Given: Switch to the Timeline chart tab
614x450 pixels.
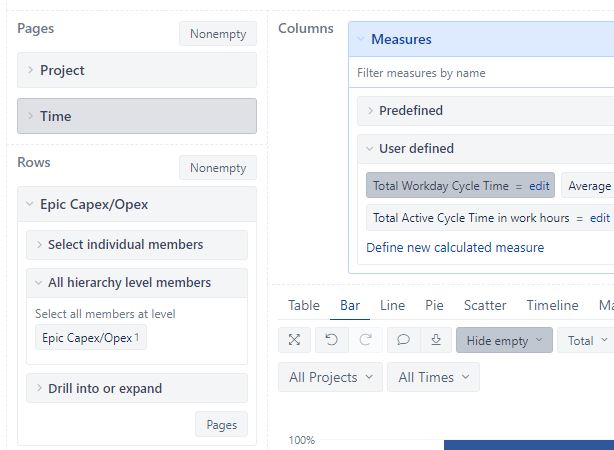Looking at the screenshot, I should point(552,305).
